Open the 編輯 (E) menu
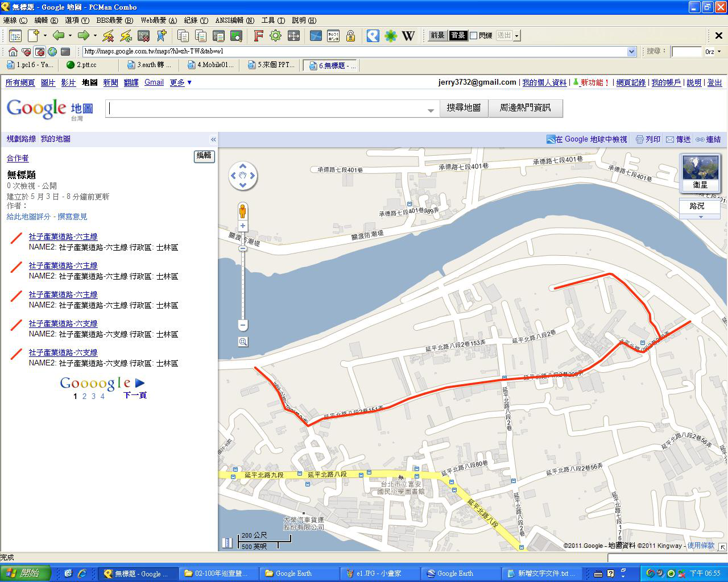The width and height of the screenshot is (728, 582). [46, 20]
